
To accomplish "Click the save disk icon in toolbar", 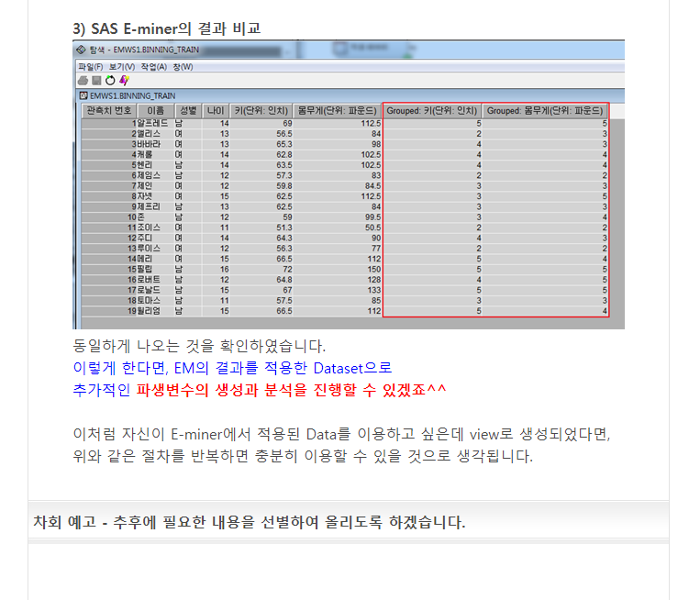I will pos(96,81).
